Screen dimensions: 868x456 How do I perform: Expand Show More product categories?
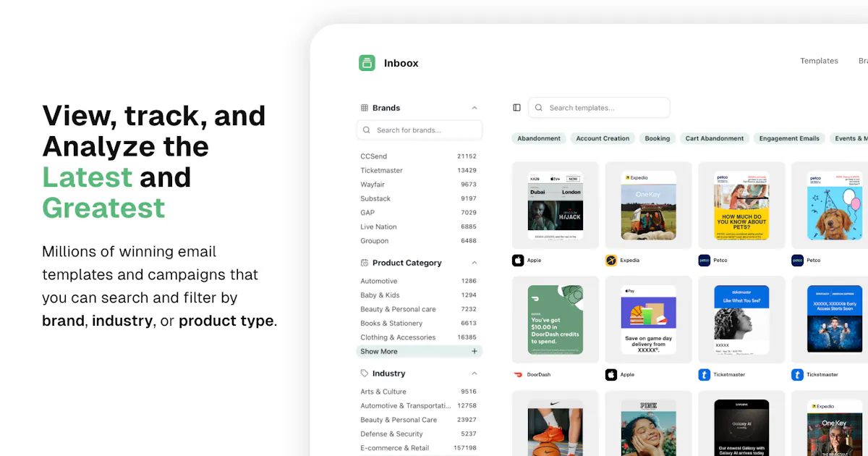[419, 351]
